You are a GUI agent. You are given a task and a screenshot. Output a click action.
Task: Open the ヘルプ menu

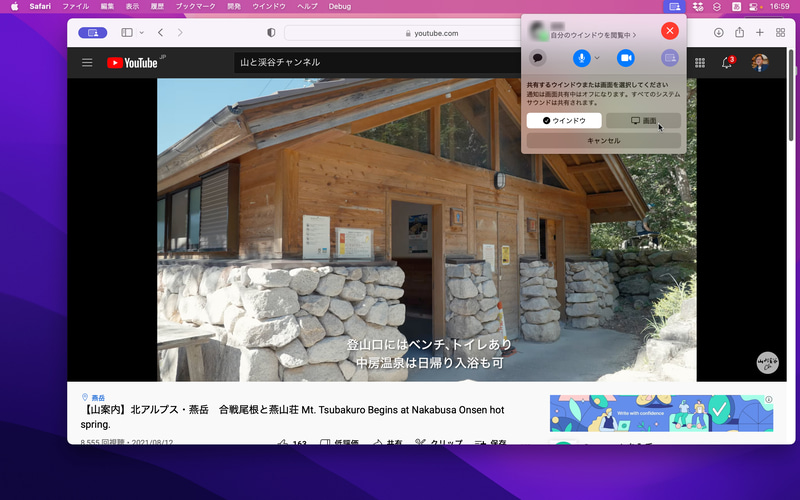[x=307, y=7]
